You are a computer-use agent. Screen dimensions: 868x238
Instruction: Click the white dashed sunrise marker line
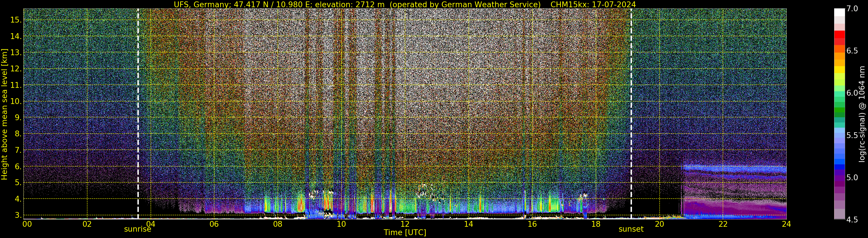[x=138, y=114]
